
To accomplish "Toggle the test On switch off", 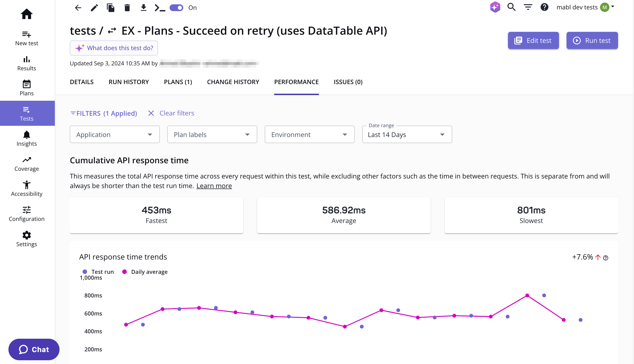I will click(176, 8).
